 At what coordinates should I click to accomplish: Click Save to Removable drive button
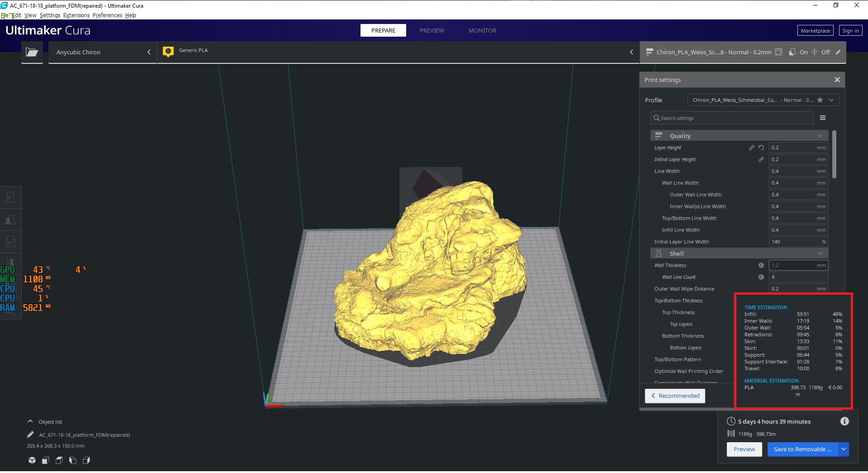point(802,449)
